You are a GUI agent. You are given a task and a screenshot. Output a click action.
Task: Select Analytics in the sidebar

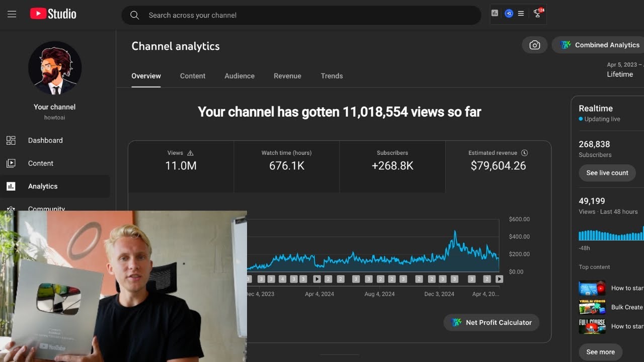[x=55, y=186]
